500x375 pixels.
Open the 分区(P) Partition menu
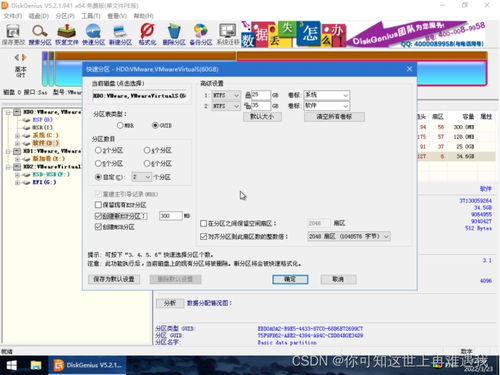click(65, 16)
